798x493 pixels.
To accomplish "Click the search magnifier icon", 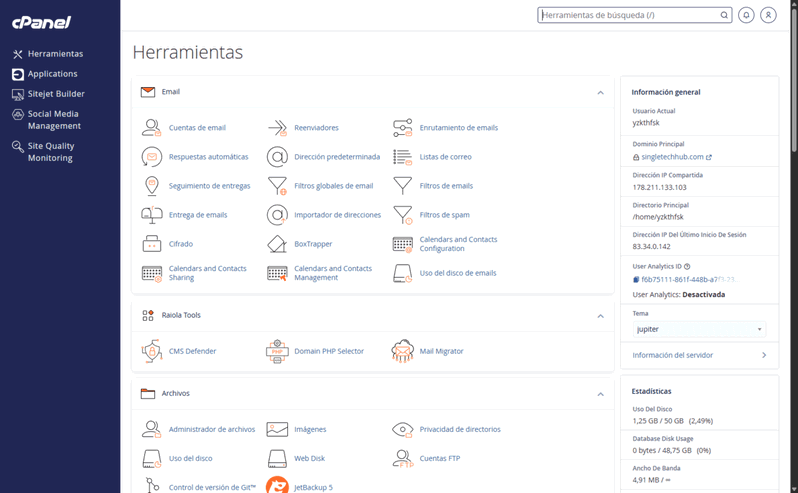I will tap(724, 15).
